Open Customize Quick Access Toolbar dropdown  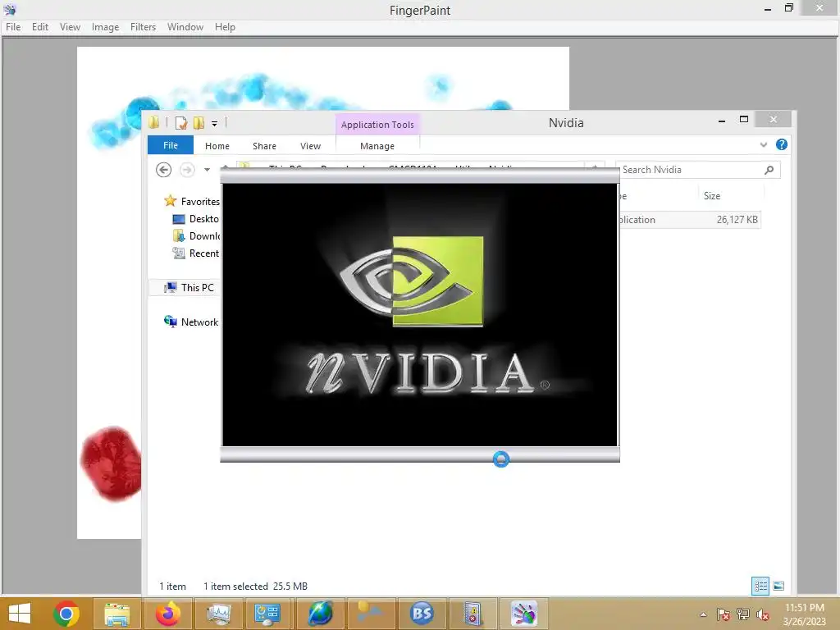(x=214, y=124)
